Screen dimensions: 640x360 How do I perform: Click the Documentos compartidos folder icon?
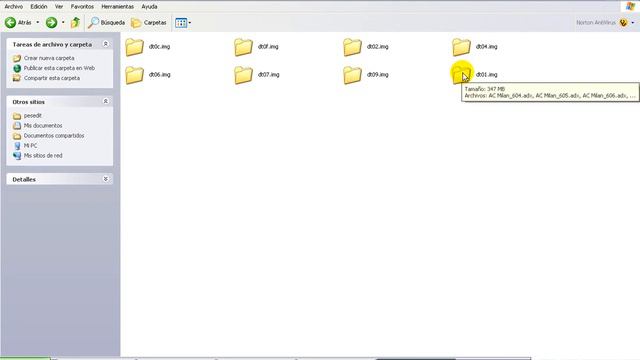click(x=17, y=136)
